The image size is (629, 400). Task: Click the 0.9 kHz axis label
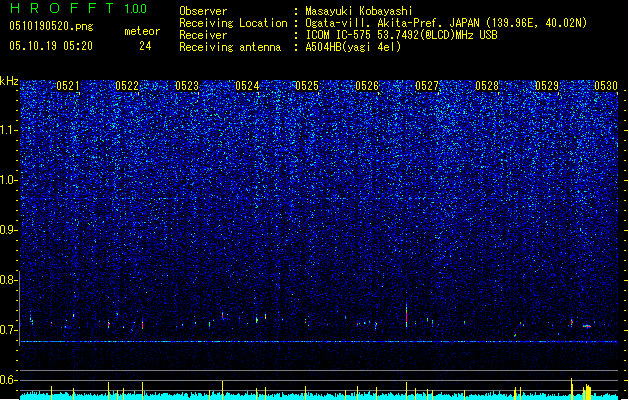click(9, 230)
